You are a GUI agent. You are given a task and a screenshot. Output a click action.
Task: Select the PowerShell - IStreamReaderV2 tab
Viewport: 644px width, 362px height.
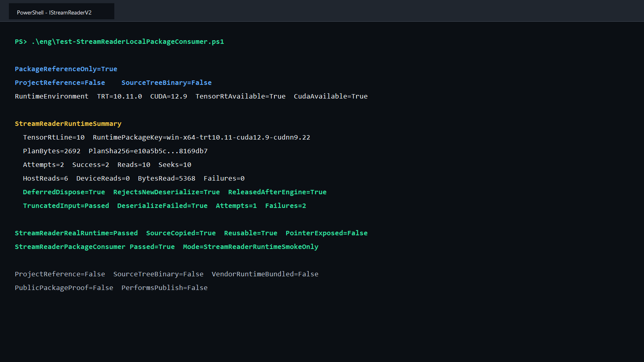point(62,12)
